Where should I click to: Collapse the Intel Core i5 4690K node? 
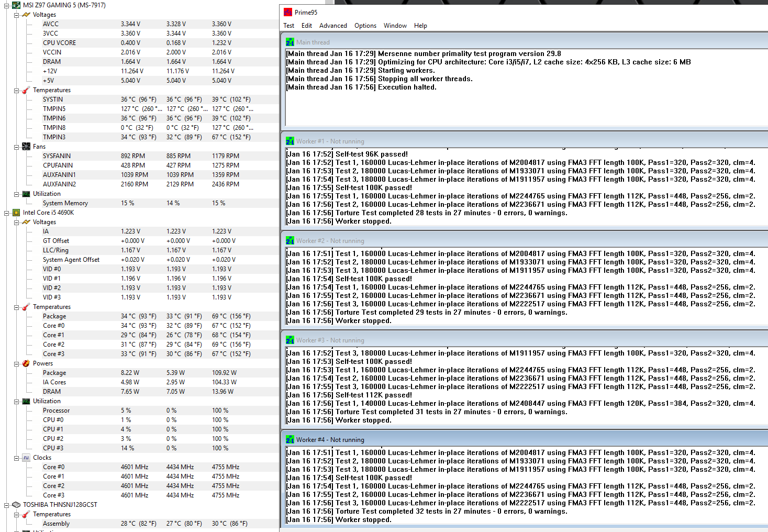(6, 213)
